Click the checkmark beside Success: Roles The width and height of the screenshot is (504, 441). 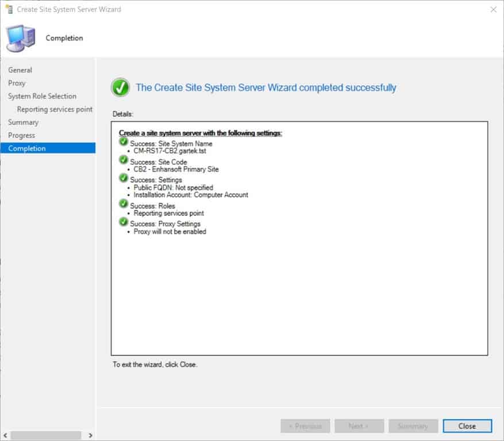122,203
